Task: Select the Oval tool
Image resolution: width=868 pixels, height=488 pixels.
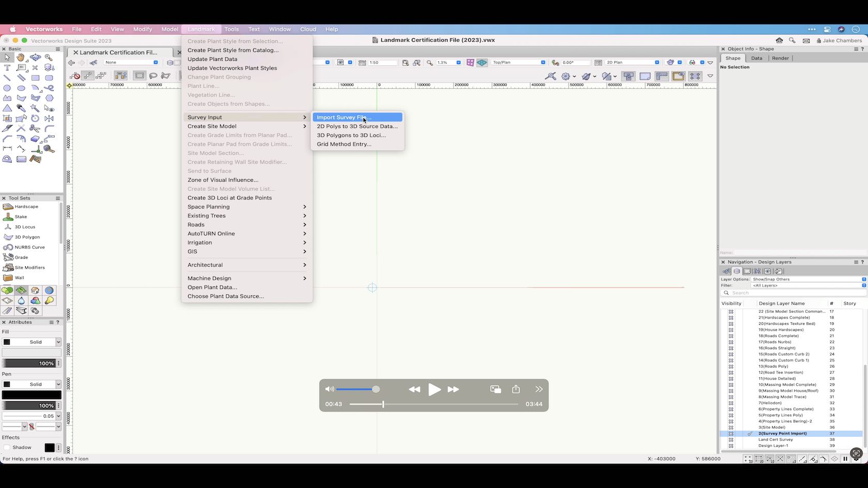Action: click(x=21, y=88)
